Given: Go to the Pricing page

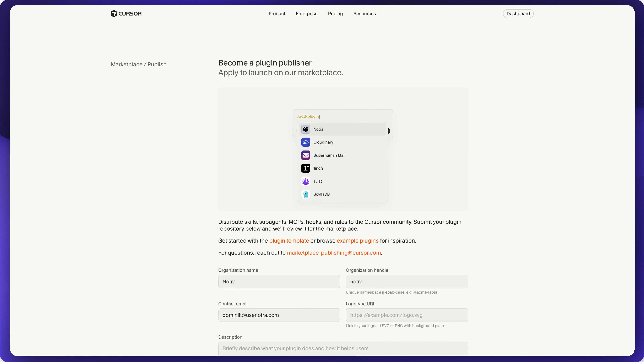Looking at the screenshot, I should (x=335, y=13).
